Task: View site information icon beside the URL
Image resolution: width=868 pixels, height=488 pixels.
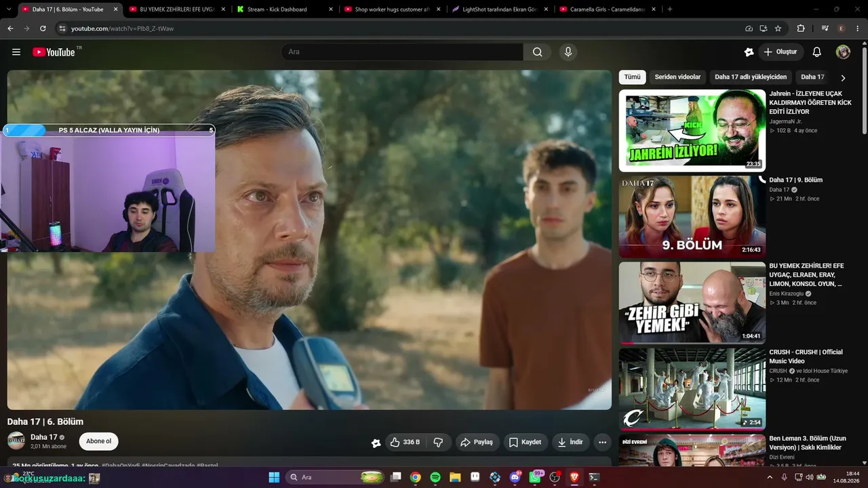Action: [62, 28]
